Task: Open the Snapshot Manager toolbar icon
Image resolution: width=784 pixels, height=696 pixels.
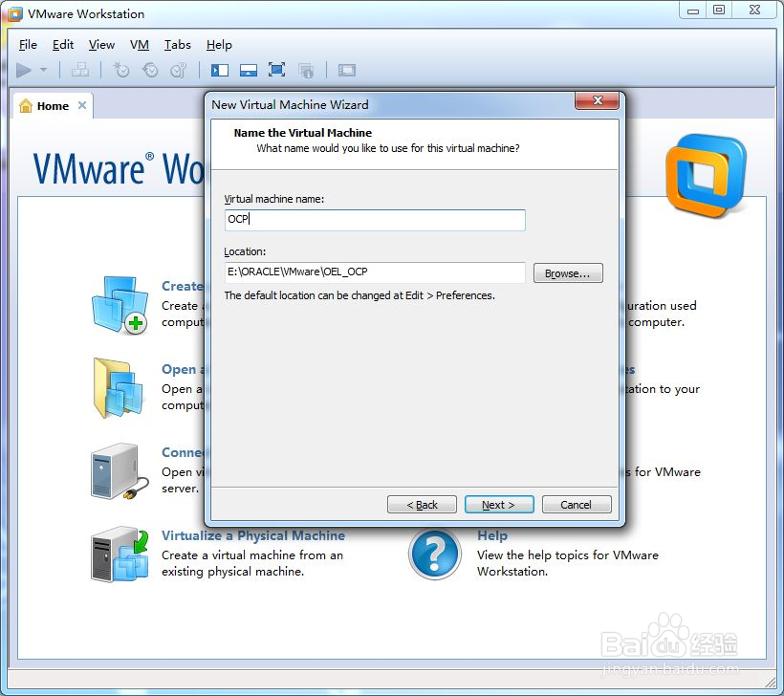Action: tap(179, 70)
